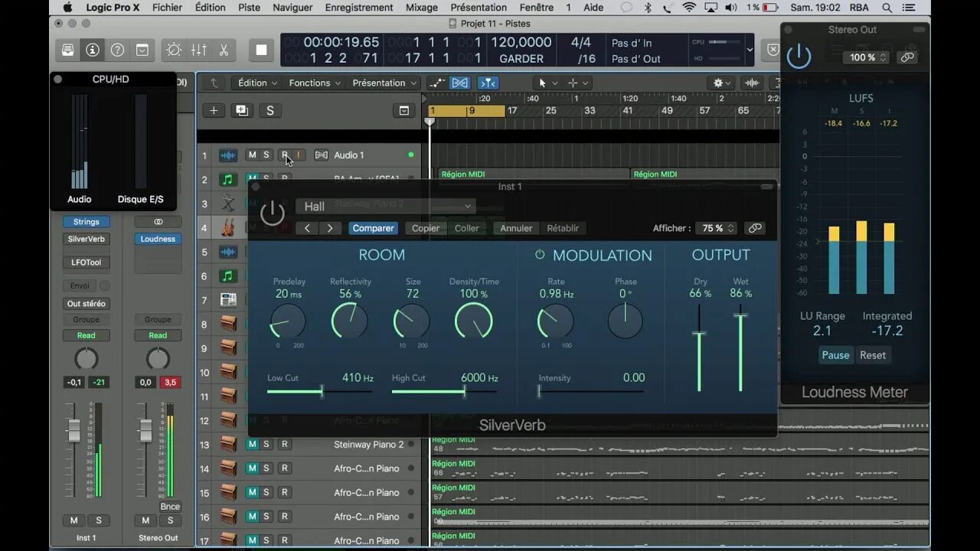
Task: Open the gear settings dropdown
Action: [724, 83]
